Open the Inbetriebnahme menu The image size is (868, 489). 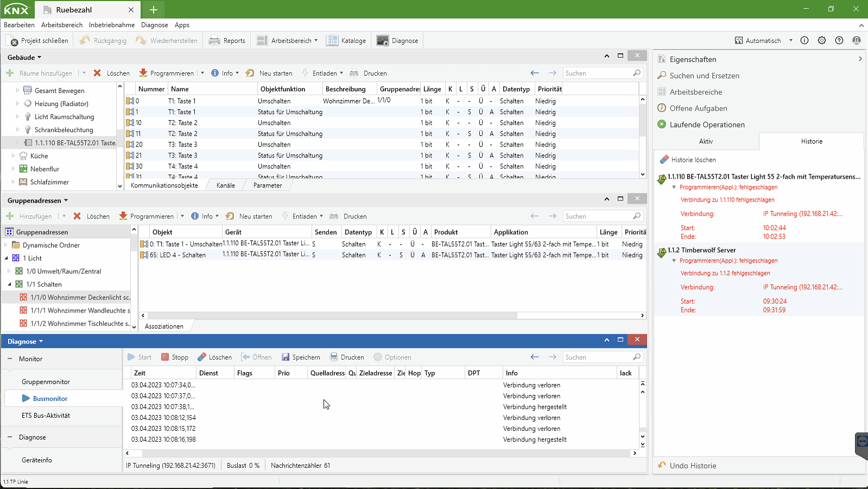pos(112,25)
